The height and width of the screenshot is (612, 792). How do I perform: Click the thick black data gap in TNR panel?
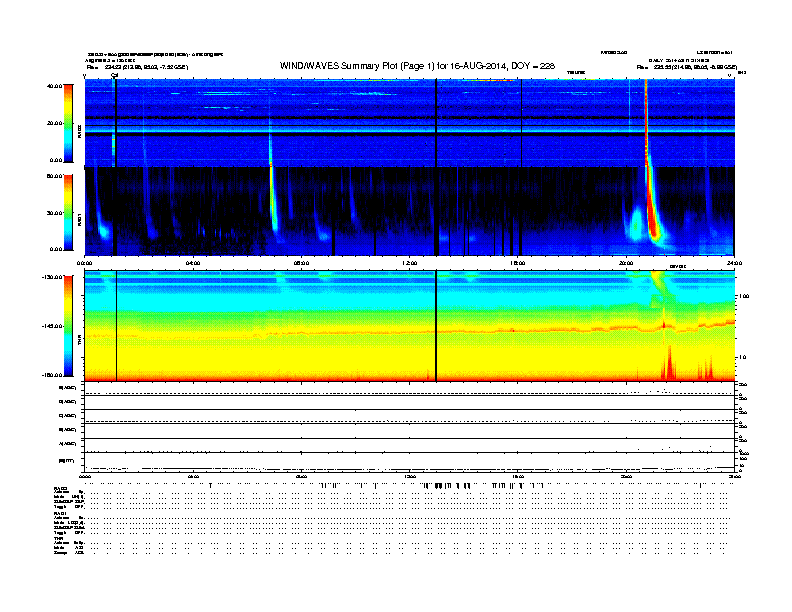(436, 326)
